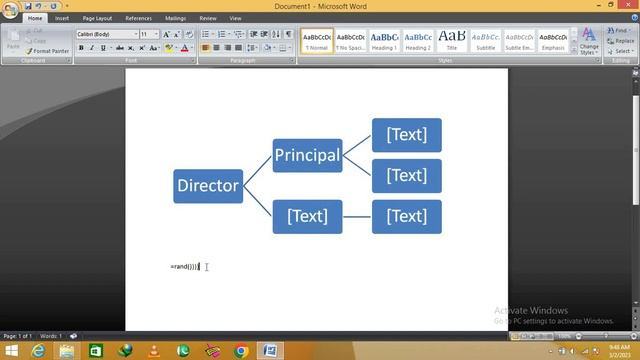
Task: Open the Page Layout tab
Action: click(x=97, y=18)
